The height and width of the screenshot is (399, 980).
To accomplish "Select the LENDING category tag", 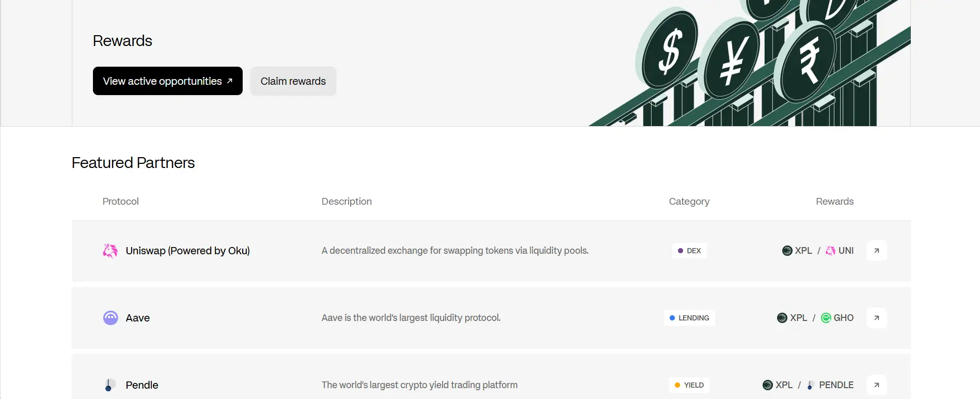I will tap(689, 318).
